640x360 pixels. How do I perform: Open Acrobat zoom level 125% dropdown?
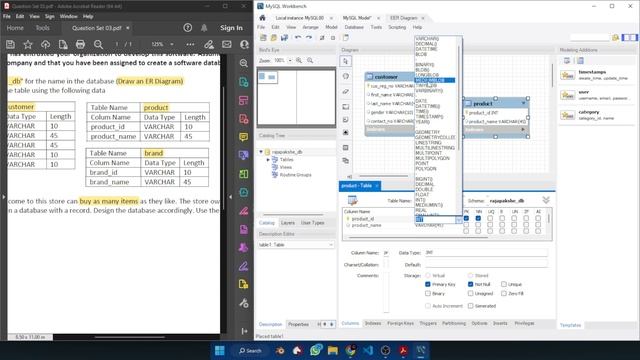click(172, 44)
